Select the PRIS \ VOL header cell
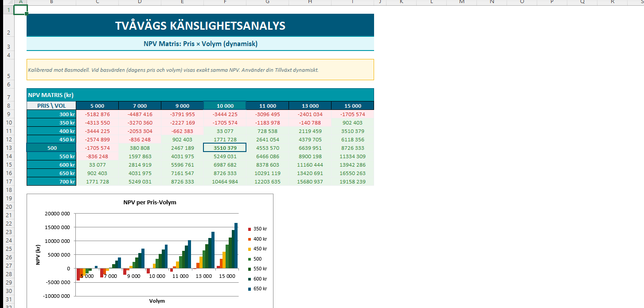This screenshot has height=308, width=644. coord(51,106)
